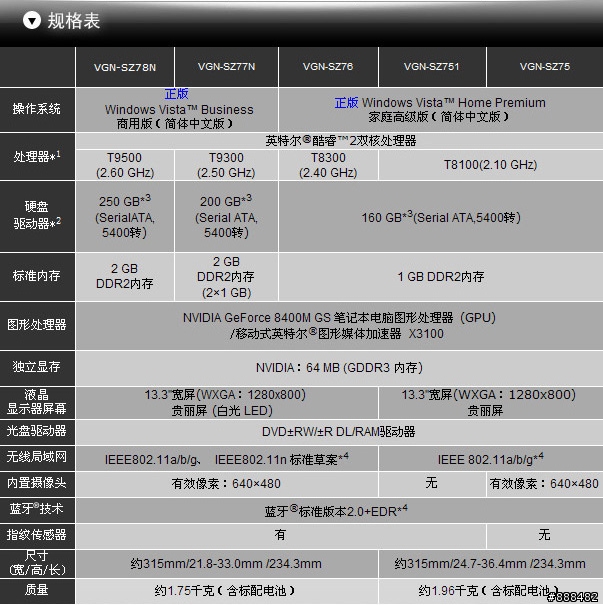This screenshot has width=603, height=605.
Task: Click the 1 GB DDR2内存 cell
Action: click(x=441, y=277)
